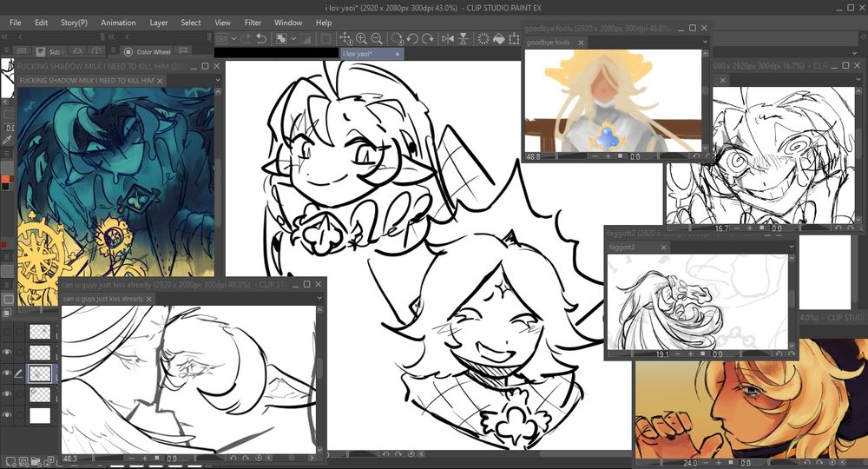The image size is (868, 469).
Task: Click the Color Wheel palette menu hamburger
Action: (113, 51)
